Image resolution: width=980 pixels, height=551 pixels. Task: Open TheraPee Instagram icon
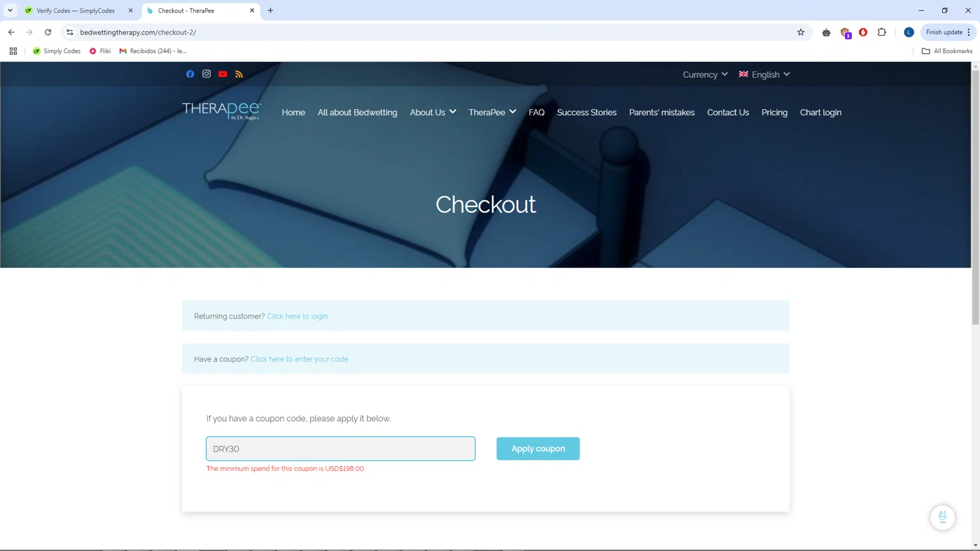click(206, 74)
